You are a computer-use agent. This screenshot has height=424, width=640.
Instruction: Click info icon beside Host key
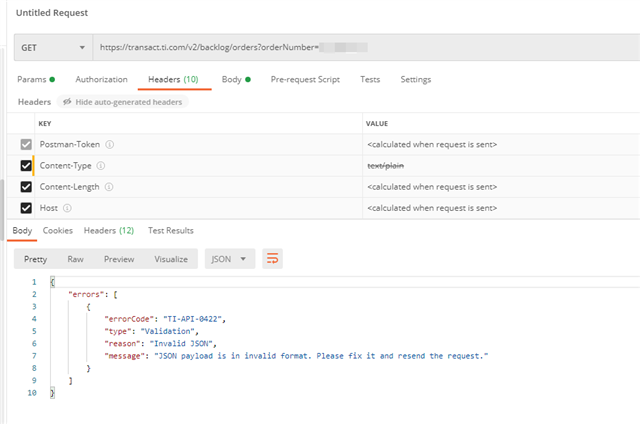[68, 208]
